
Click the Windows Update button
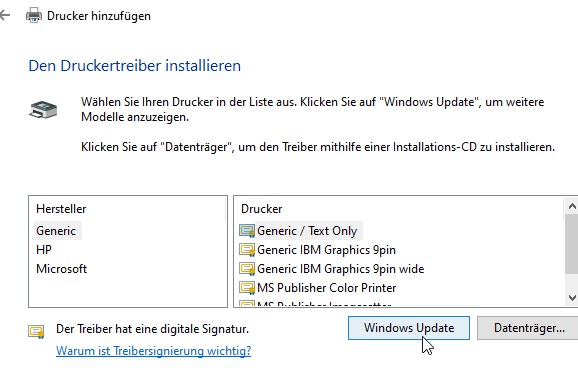click(x=409, y=328)
